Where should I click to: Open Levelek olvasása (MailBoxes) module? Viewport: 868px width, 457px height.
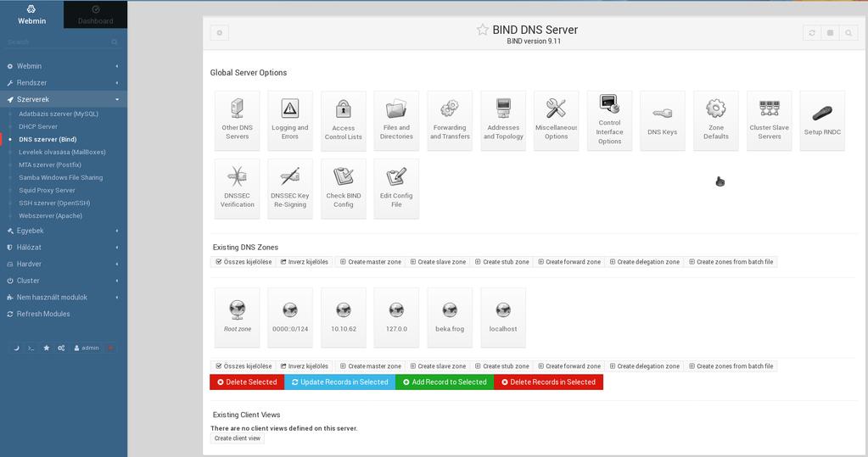click(62, 152)
